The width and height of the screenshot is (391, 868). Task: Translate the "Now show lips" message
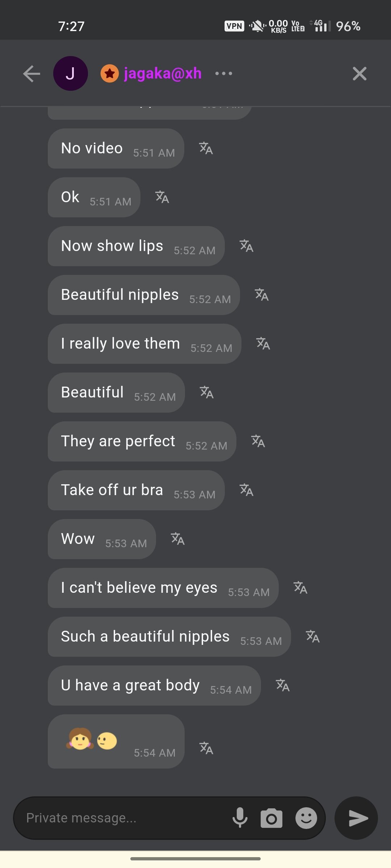point(247,246)
